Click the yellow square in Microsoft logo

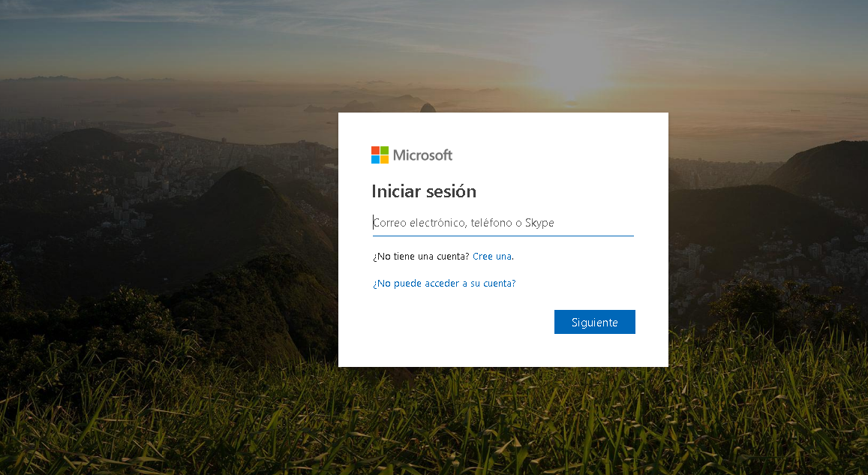384,159
